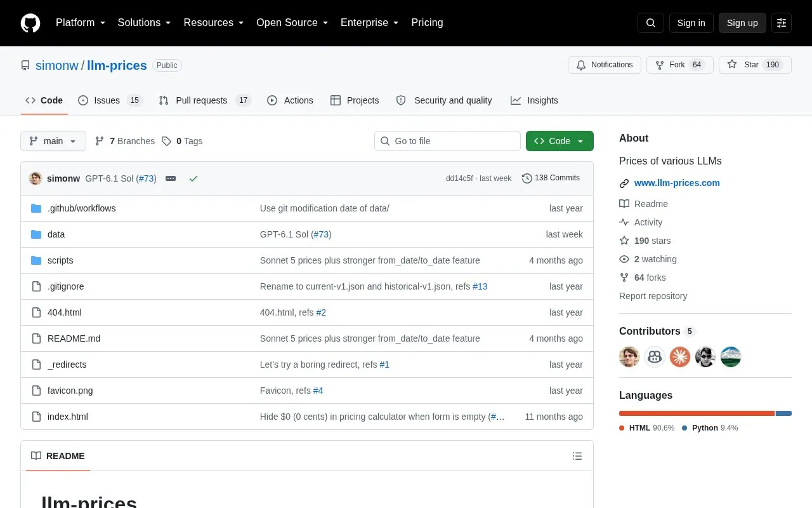Open the 138 Commits history link
The width and height of the screenshot is (812, 508).
click(551, 178)
